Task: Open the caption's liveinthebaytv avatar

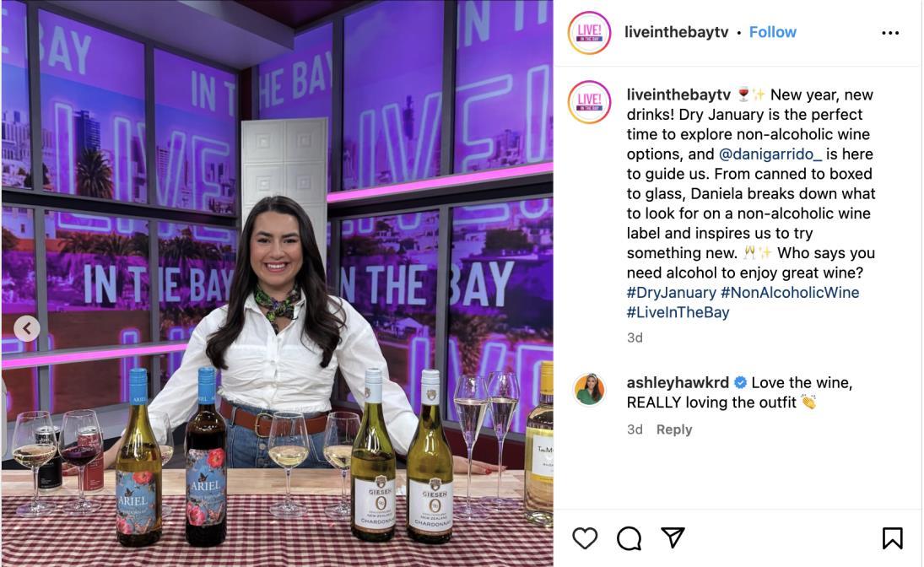Action: pyautogui.click(x=589, y=102)
